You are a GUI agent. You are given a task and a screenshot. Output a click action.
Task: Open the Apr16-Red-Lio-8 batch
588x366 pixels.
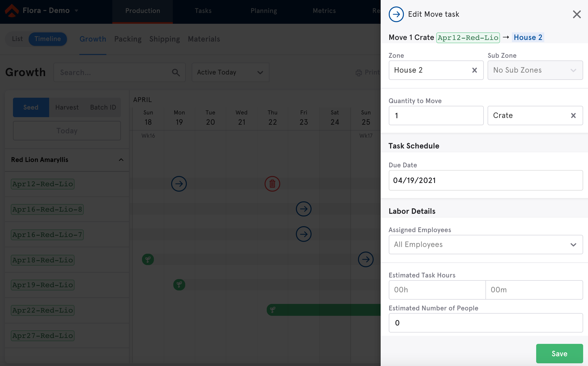(47, 209)
